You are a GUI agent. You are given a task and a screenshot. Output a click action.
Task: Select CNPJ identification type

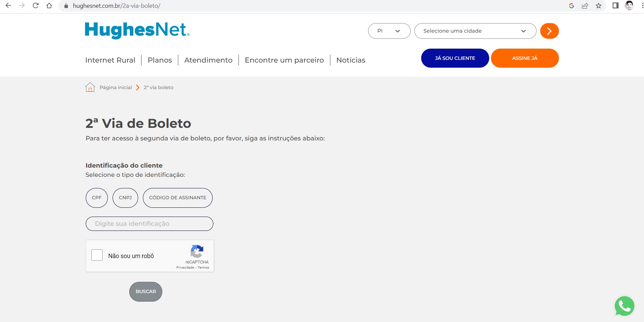click(x=125, y=198)
